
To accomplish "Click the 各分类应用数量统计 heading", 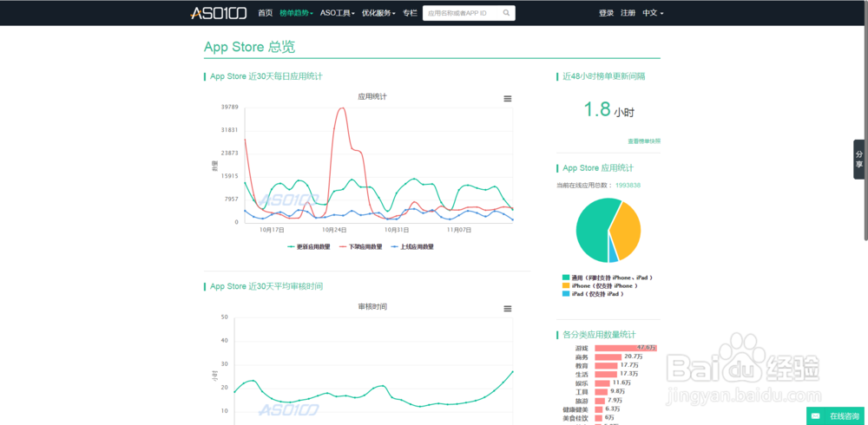I will pos(599,335).
